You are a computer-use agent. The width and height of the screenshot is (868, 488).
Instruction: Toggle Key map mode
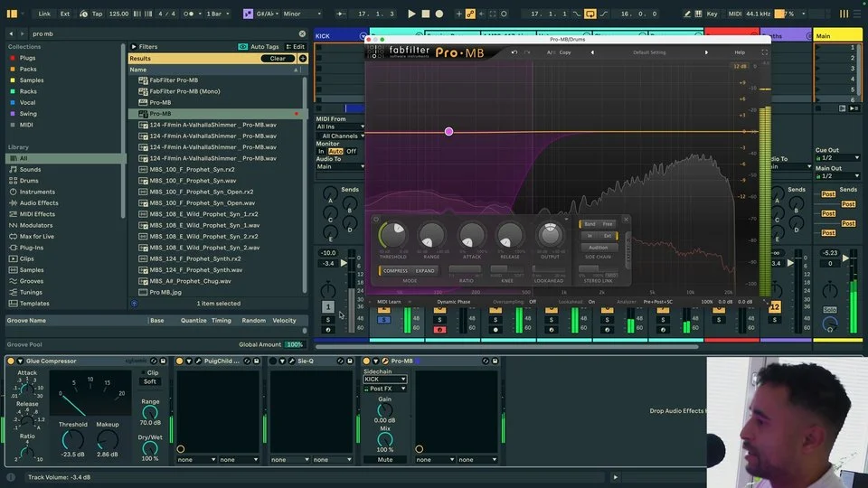click(712, 14)
